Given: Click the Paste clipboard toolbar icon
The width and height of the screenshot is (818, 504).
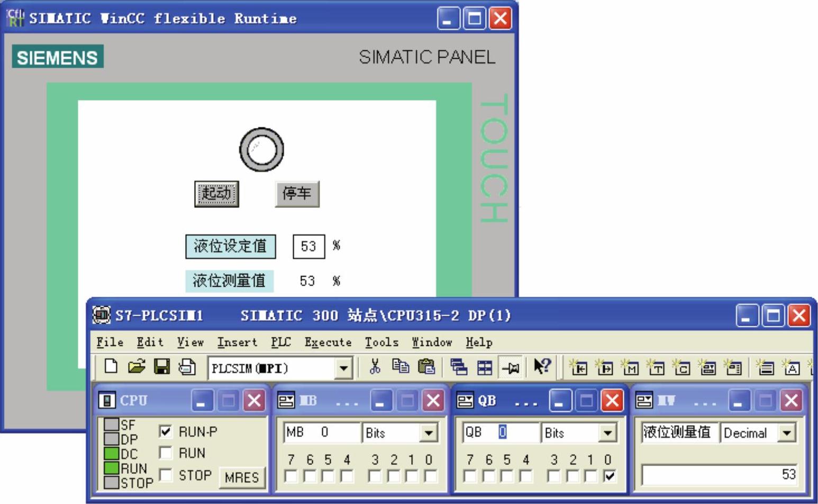Looking at the screenshot, I should pyautogui.click(x=426, y=366).
